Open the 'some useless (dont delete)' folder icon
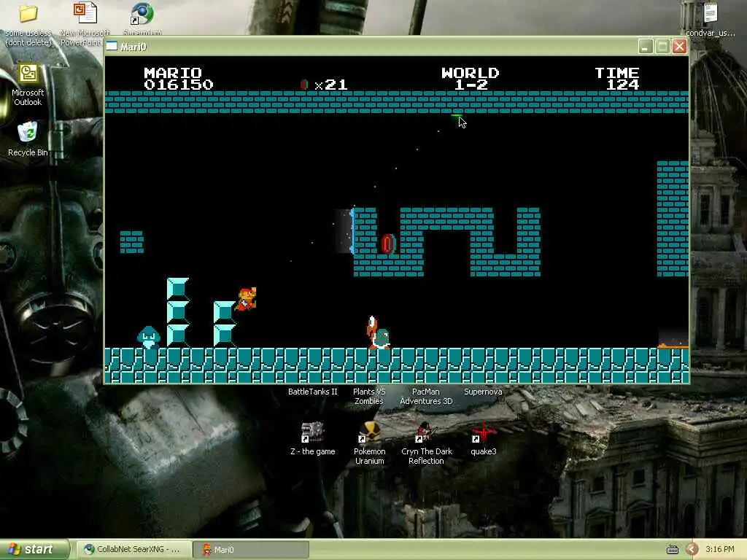This screenshot has height=560, width=747. (28, 14)
